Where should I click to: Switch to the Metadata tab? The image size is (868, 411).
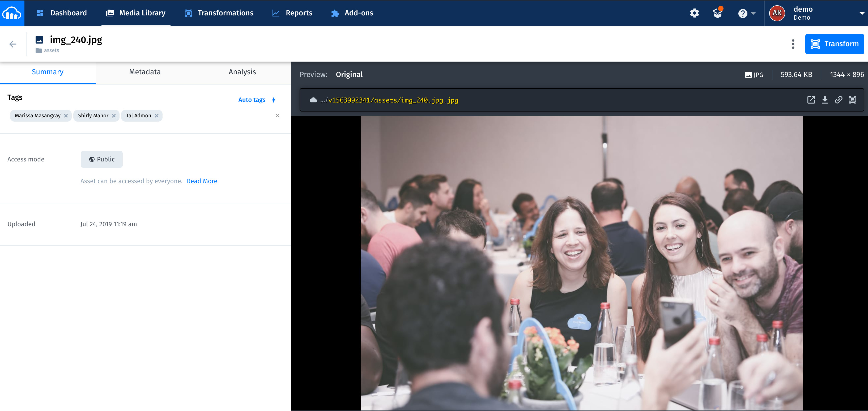tap(145, 72)
